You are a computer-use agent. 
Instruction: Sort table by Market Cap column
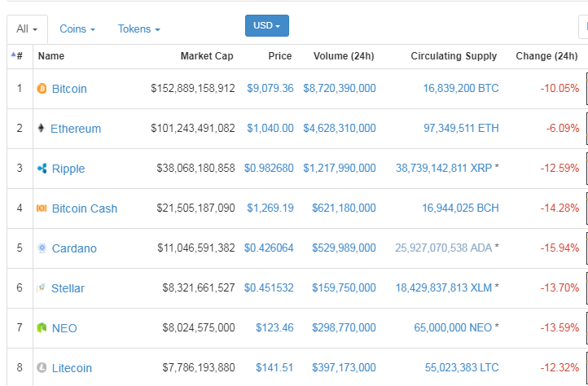pos(207,56)
